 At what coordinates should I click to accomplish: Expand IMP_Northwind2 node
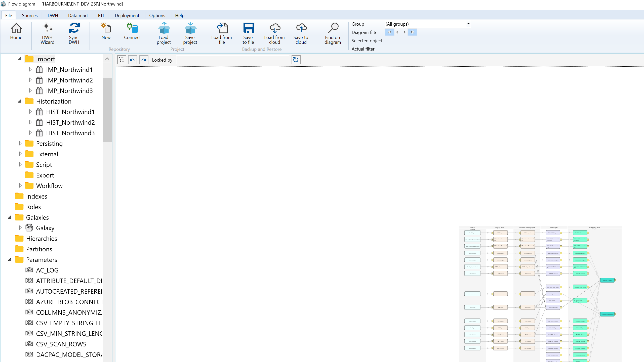point(30,80)
